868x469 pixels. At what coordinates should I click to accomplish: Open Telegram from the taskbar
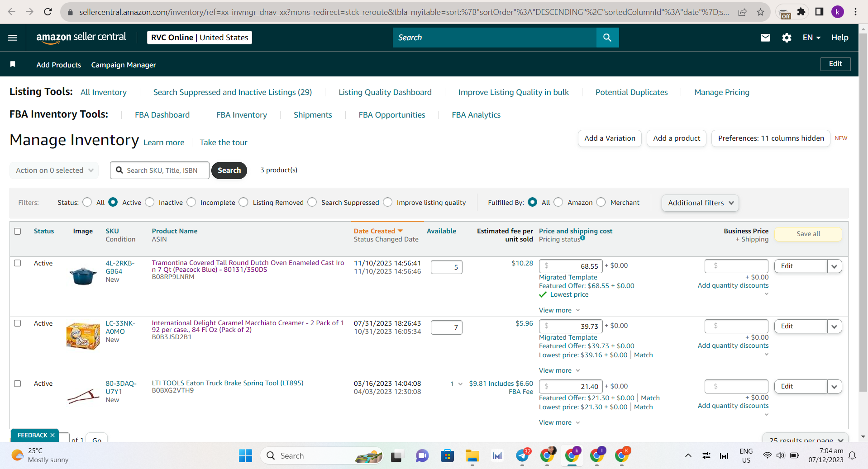[x=523, y=455]
